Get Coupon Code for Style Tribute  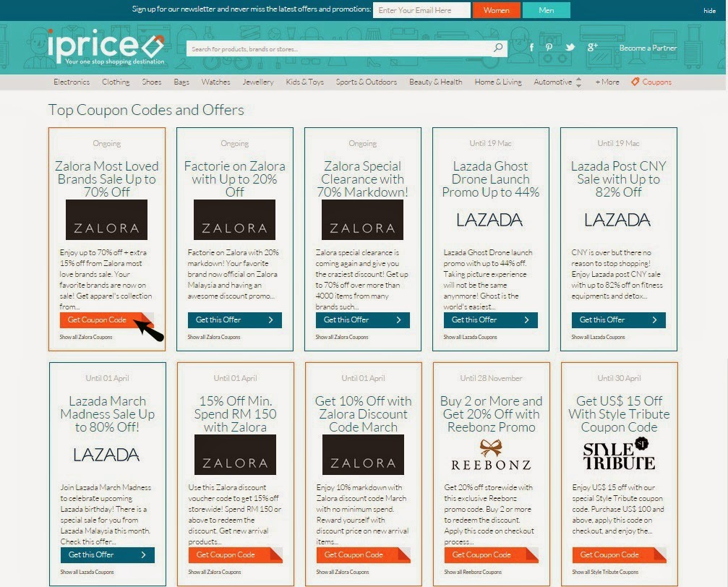620,555
